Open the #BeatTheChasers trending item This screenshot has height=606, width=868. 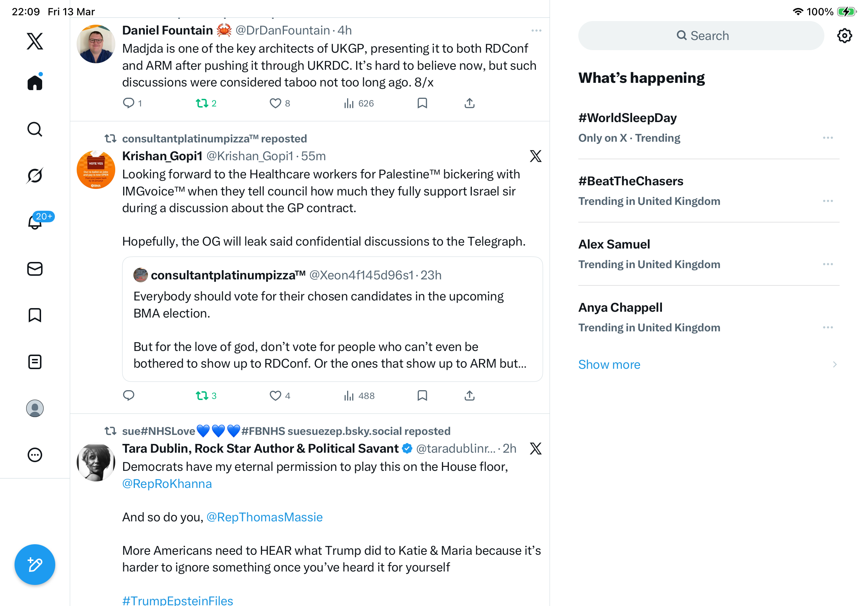(x=708, y=191)
